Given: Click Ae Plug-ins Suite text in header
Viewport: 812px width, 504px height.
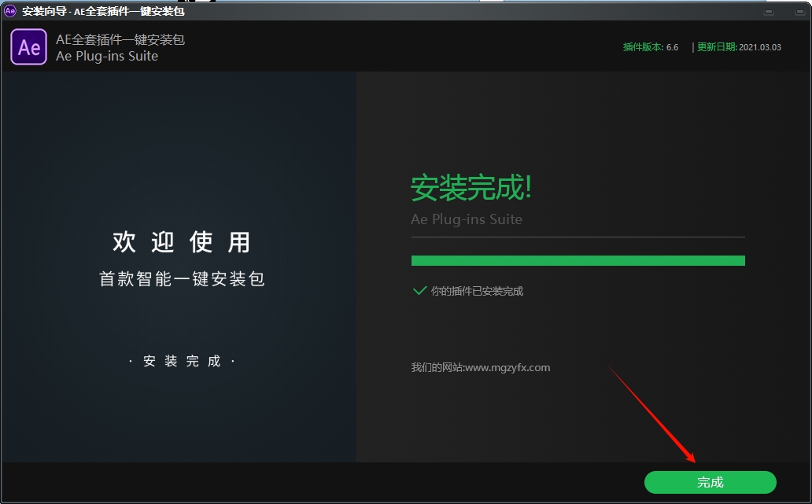Looking at the screenshot, I should 107,57.
